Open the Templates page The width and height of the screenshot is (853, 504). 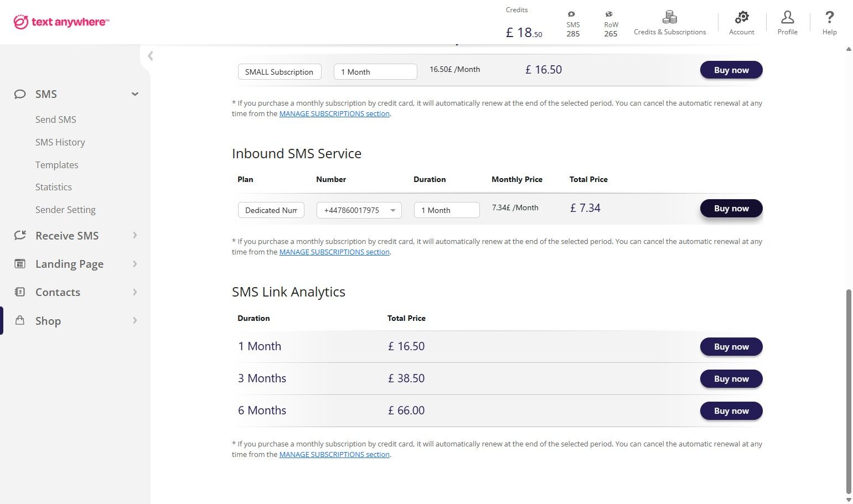[x=57, y=165]
